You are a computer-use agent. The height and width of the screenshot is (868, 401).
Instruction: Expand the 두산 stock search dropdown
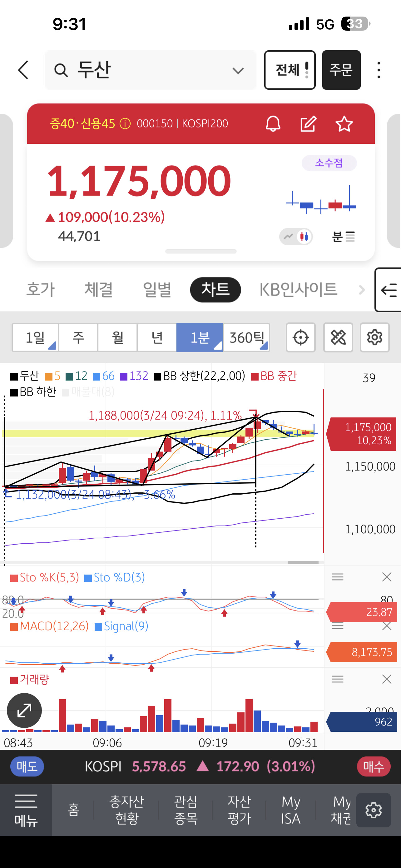pyautogui.click(x=238, y=70)
